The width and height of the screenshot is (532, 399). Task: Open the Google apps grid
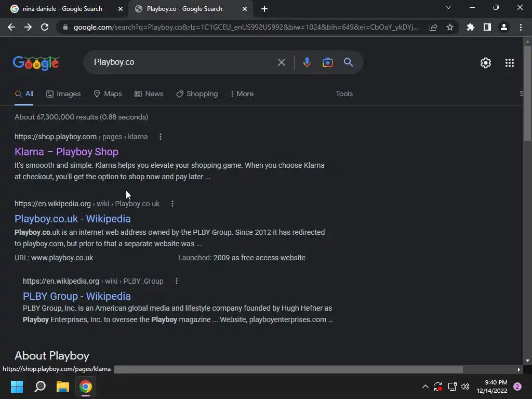tap(509, 63)
